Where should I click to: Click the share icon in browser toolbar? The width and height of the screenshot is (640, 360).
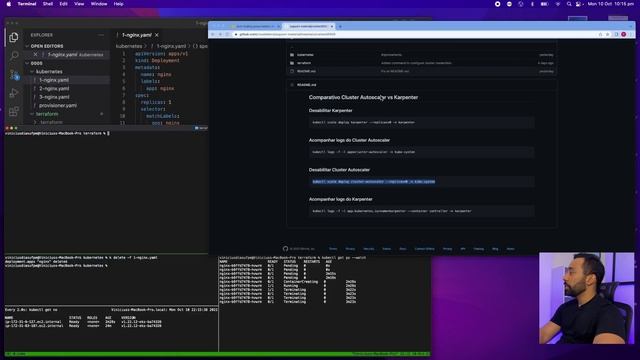[600, 34]
